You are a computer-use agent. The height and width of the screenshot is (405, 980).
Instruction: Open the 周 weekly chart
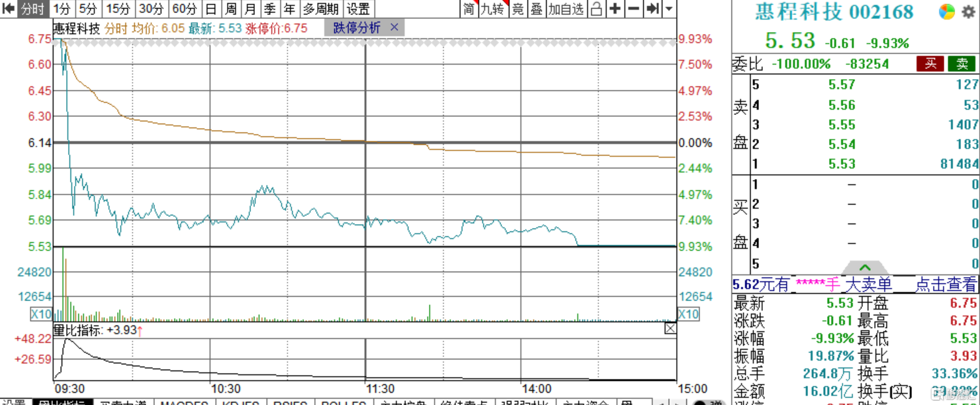point(230,9)
